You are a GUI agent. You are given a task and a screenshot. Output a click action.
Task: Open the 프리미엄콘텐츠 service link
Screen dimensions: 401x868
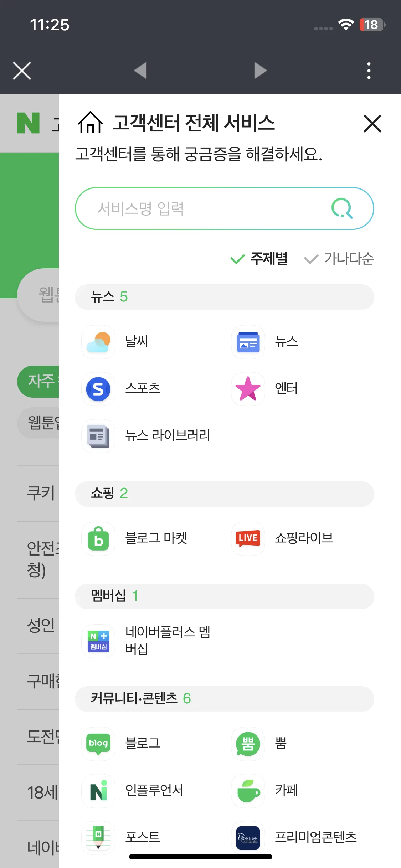316,837
